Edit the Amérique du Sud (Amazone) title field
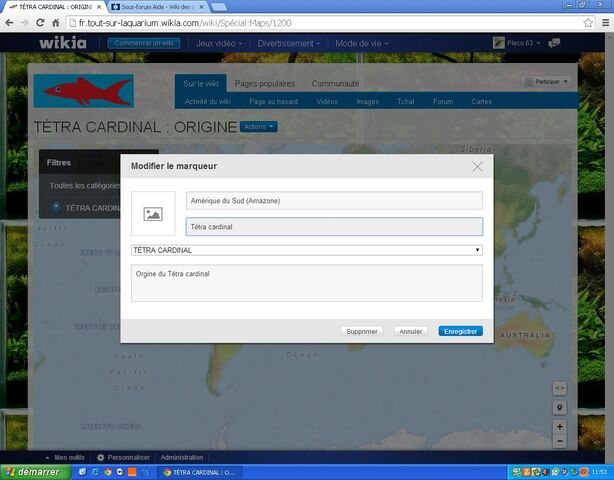614x480 pixels. 334,201
